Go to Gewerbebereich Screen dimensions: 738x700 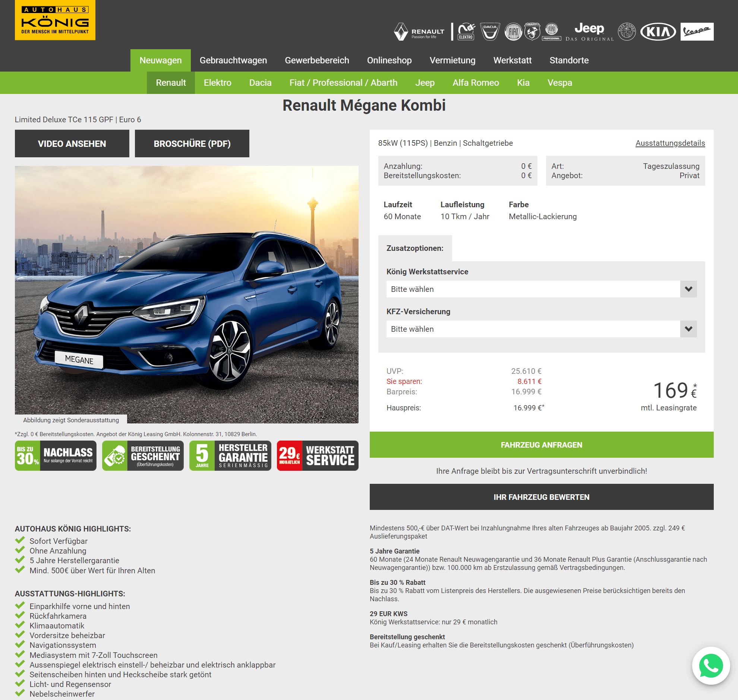click(x=317, y=60)
